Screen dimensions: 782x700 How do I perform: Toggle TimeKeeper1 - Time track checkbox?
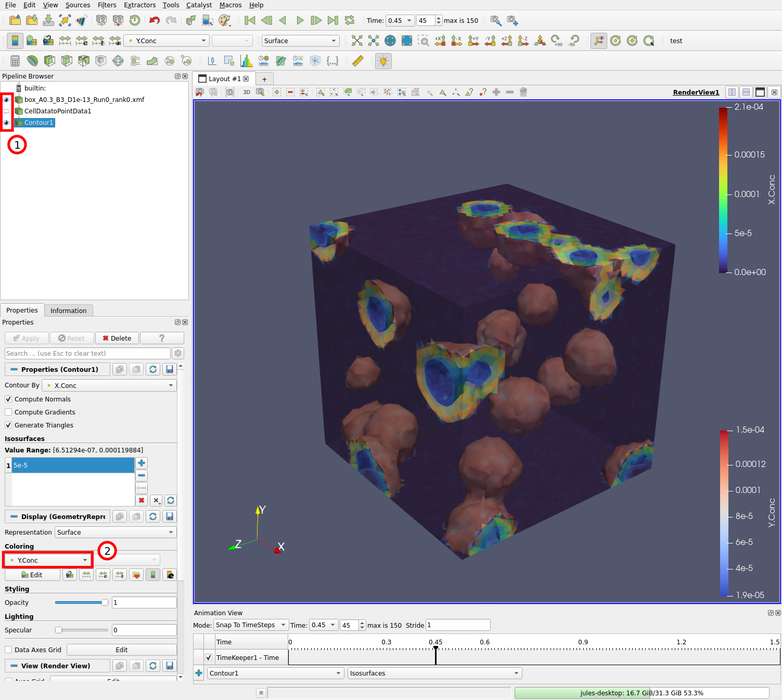tap(209, 657)
